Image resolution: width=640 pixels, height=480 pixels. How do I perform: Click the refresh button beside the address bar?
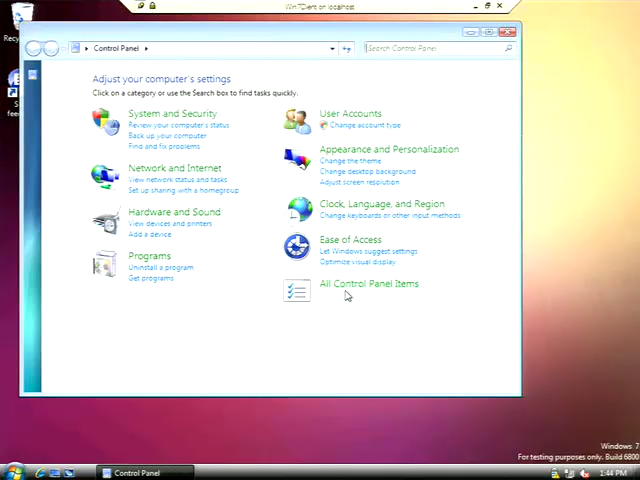point(347,48)
